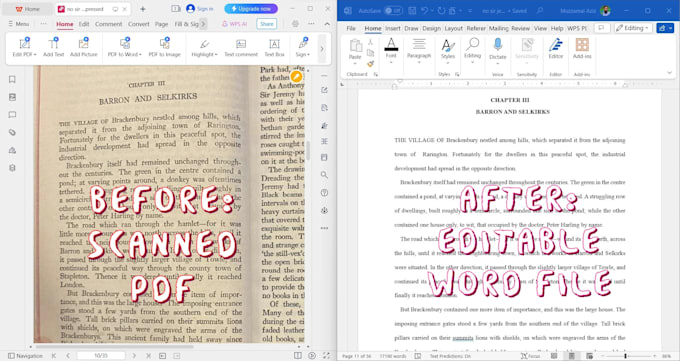
Task: Click WPS page number field
Action: point(101,356)
